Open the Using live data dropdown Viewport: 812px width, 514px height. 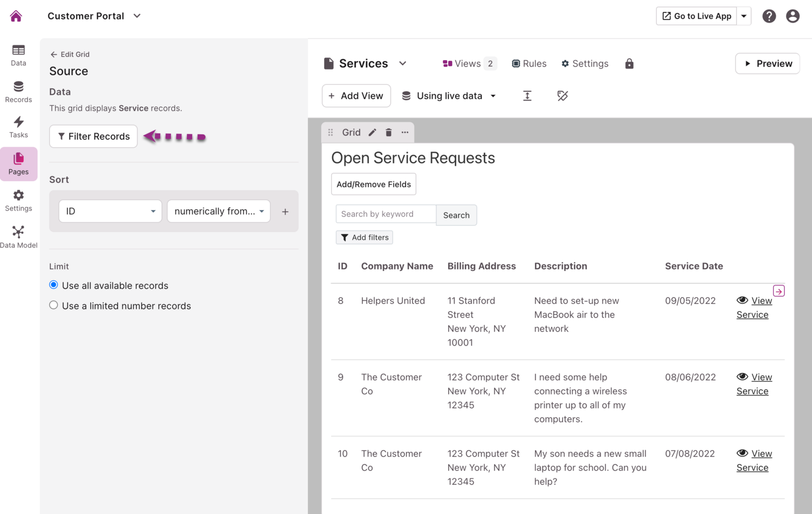coord(449,96)
